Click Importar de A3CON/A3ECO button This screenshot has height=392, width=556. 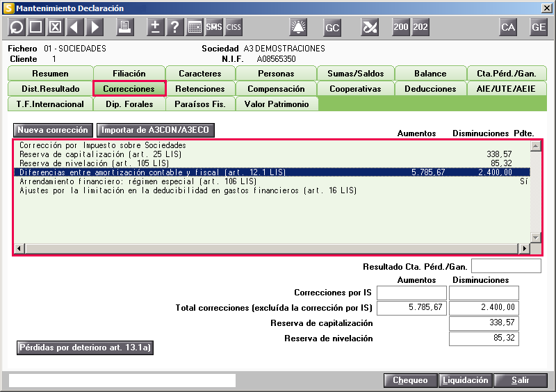155,130
